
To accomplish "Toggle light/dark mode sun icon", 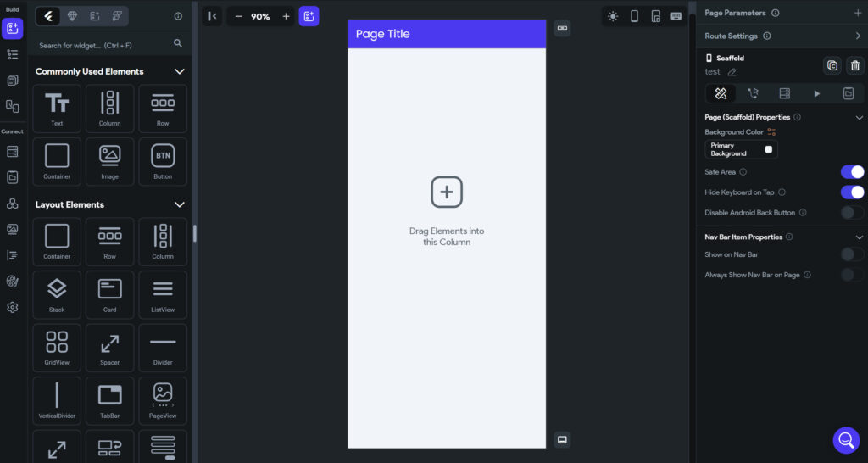I will point(613,16).
